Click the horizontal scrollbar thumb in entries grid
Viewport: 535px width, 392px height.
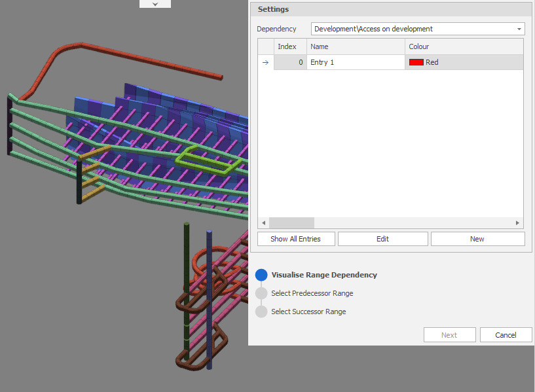tap(291, 223)
